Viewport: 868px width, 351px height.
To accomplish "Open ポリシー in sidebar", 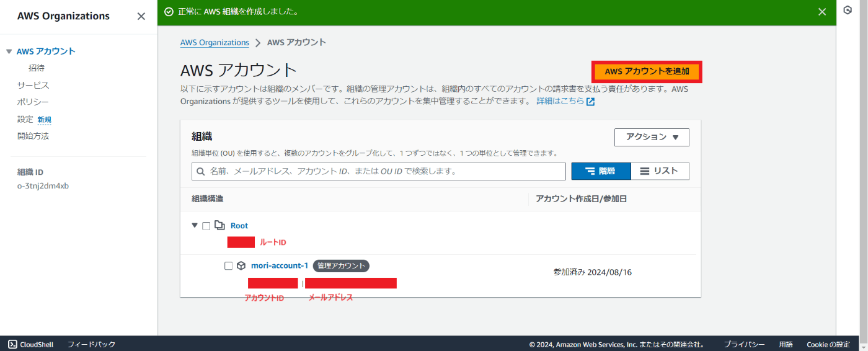I will 33,102.
